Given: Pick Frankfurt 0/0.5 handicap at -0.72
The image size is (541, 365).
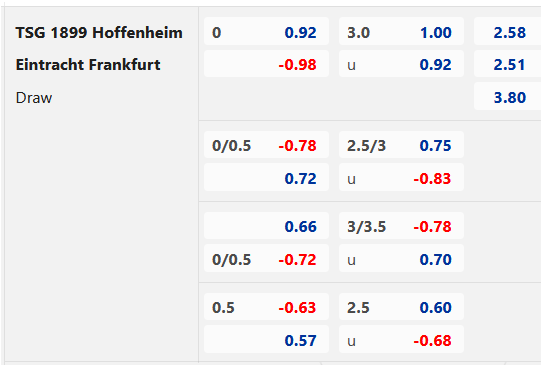Looking at the screenshot, I should pos(266,259).
